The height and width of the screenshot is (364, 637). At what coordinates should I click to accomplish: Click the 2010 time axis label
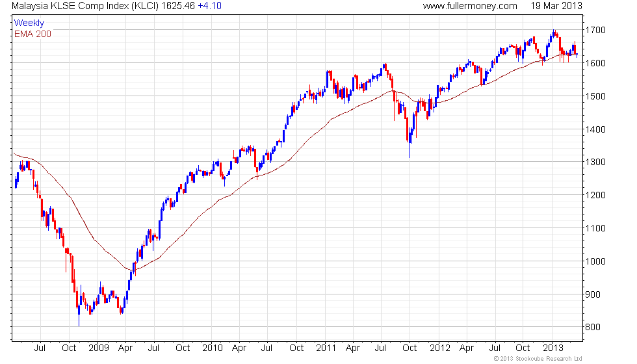[213, 348]
